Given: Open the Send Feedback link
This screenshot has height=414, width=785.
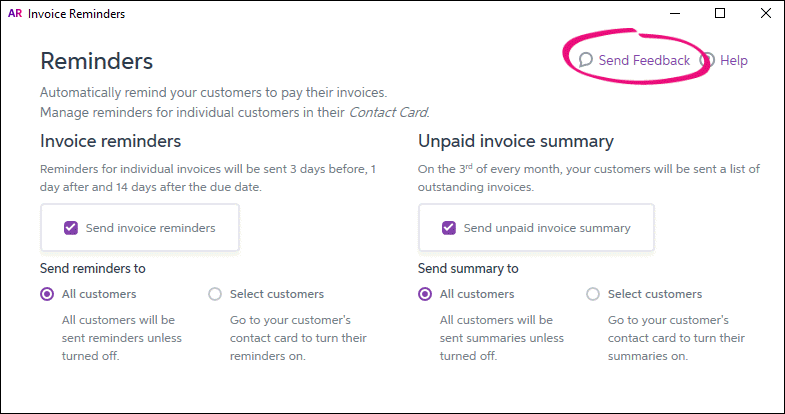Looking at the screenshot, I should point(644,60).
